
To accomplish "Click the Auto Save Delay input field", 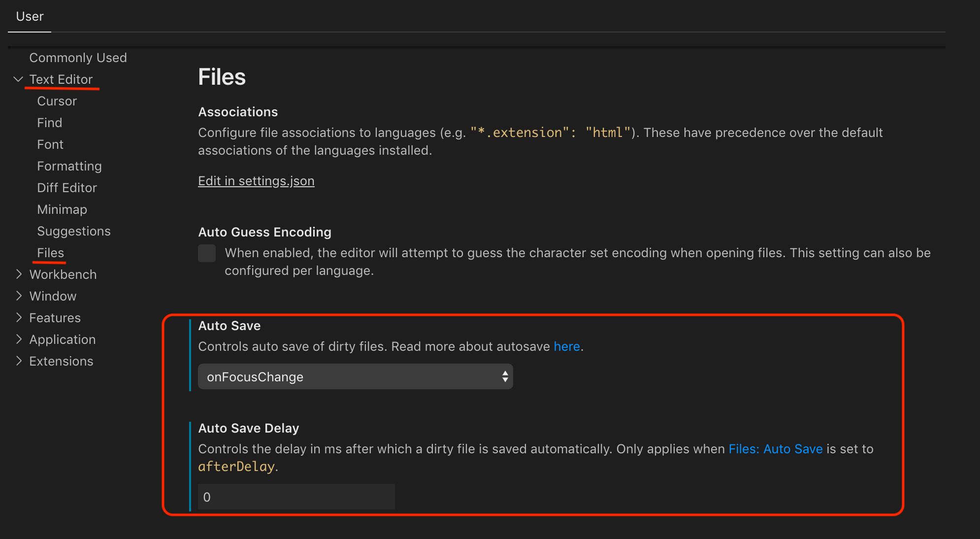I will point(295,497).
